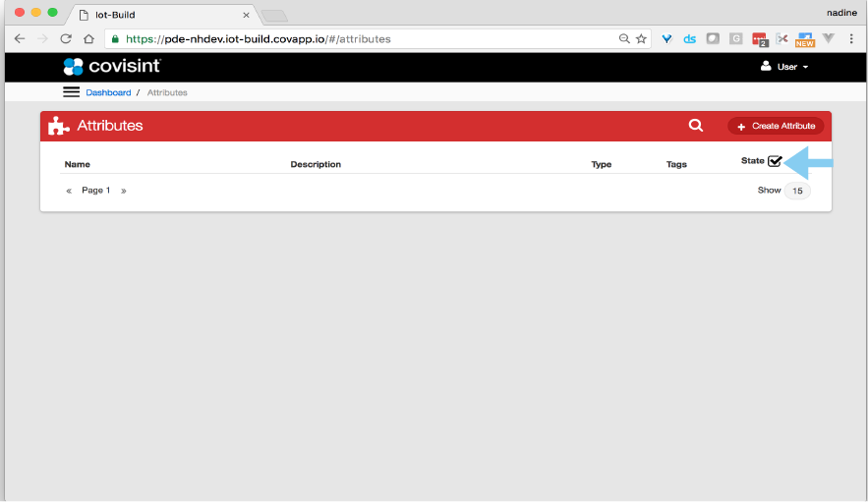Viewport: 868px width, 502px height.
Task: Open the hamburger navigation menu
Action: tap(71, 92)
